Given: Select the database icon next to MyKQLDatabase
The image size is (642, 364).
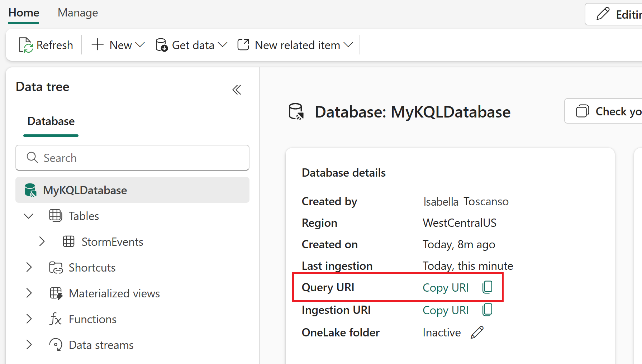Looking at the screenshot, I should point(30,190).
